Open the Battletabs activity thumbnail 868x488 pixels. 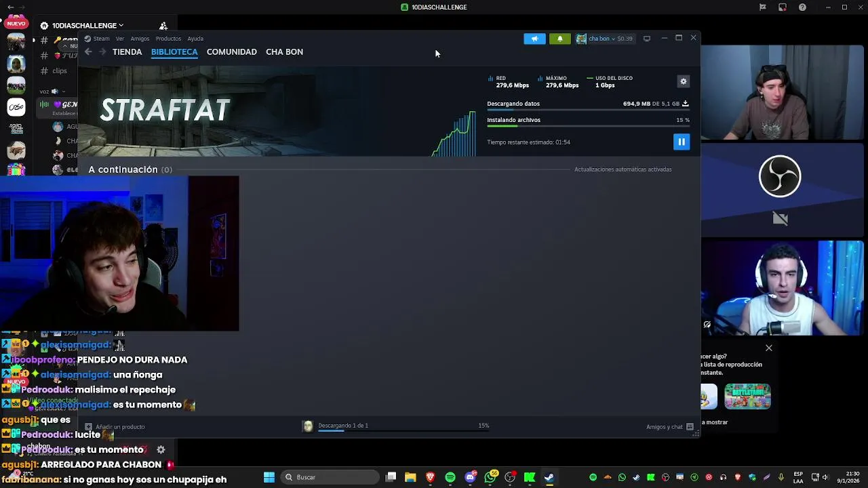[x=747, y=396]
